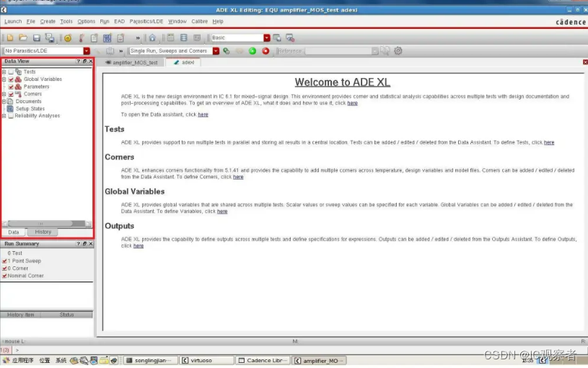
Task: Expand the Reliability Analyses tree node
Action: pos(4,115)
